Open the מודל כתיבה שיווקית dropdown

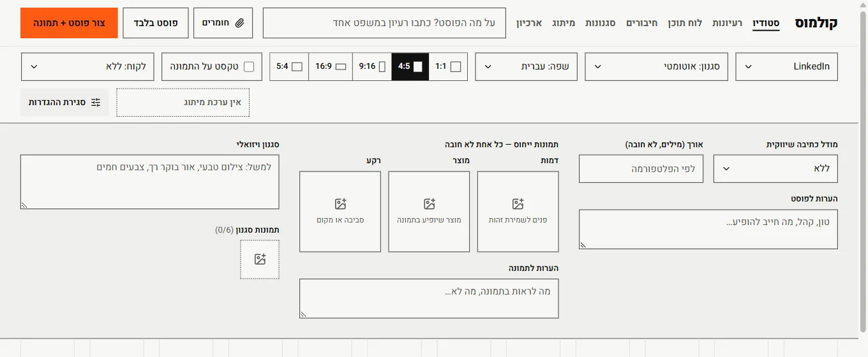point(775,168)
